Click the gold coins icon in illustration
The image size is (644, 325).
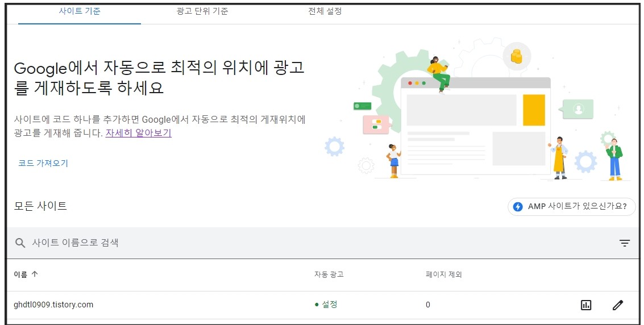point(516,56)
